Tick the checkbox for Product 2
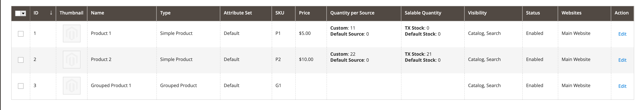644x110 pixels. click(x=21, y=60)
